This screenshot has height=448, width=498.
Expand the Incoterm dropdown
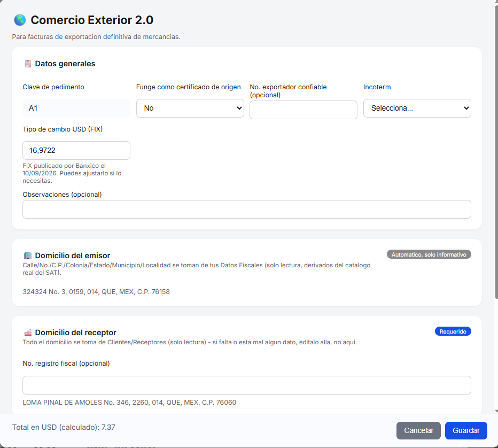(417, 108)
